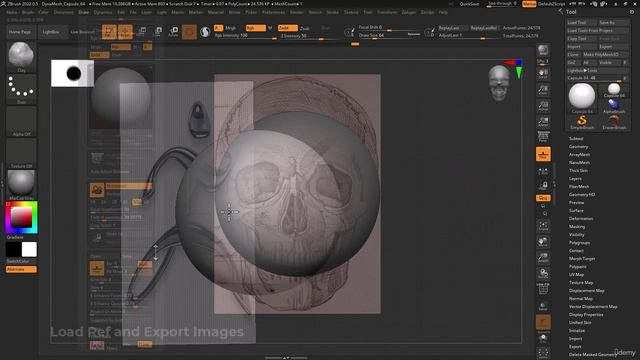Select the white secondary color swatch

pyautogui.click(x=29, y=249)
